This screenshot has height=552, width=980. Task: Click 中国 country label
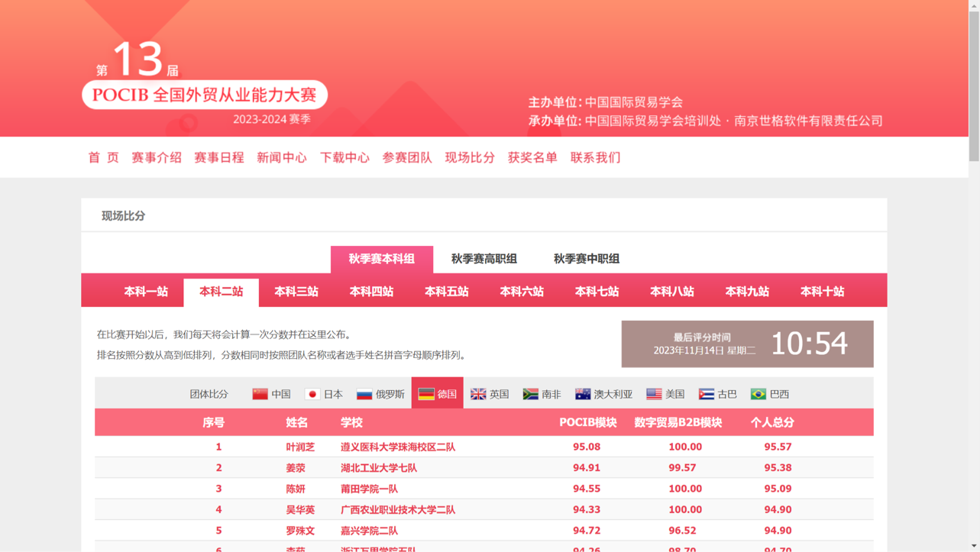click(x=281, y=394)
